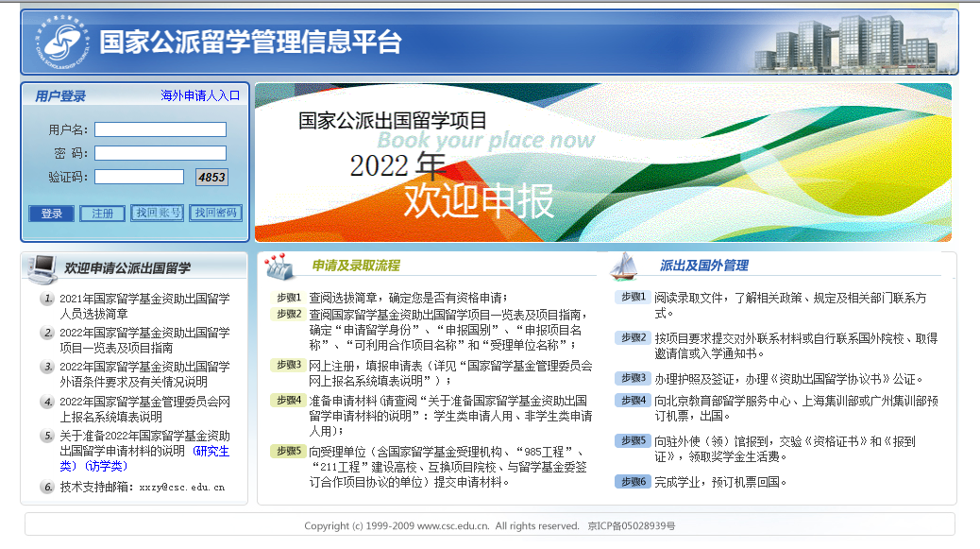Click the 密码 password input field

(x=161, y=153)
